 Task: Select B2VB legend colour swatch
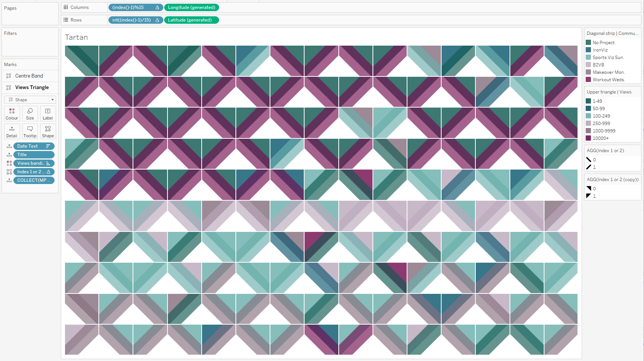[x=588, y=65]
